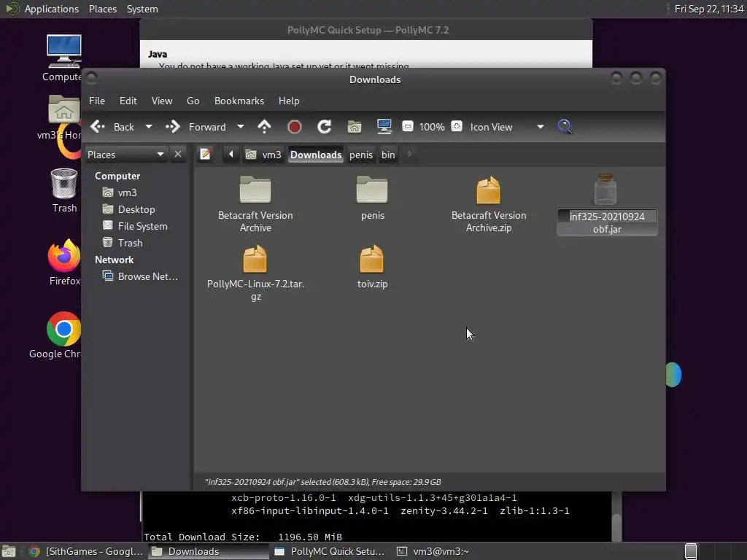Screen dimensions: 747x560
Task: Click the Downloads taskbar window button
Action: pyautogui.click(x=209, y=551)
